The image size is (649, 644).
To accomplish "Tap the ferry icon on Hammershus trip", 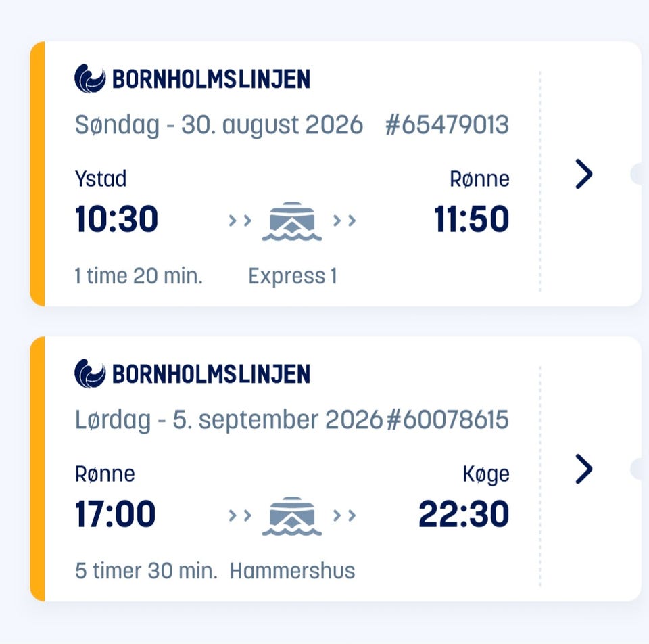I will (292, 516).
